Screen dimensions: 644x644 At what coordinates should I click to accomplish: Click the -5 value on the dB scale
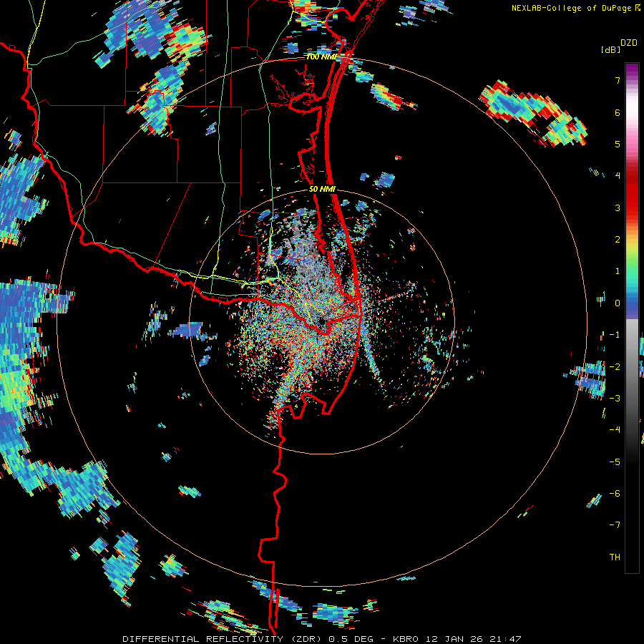click(x=615, y=462)
